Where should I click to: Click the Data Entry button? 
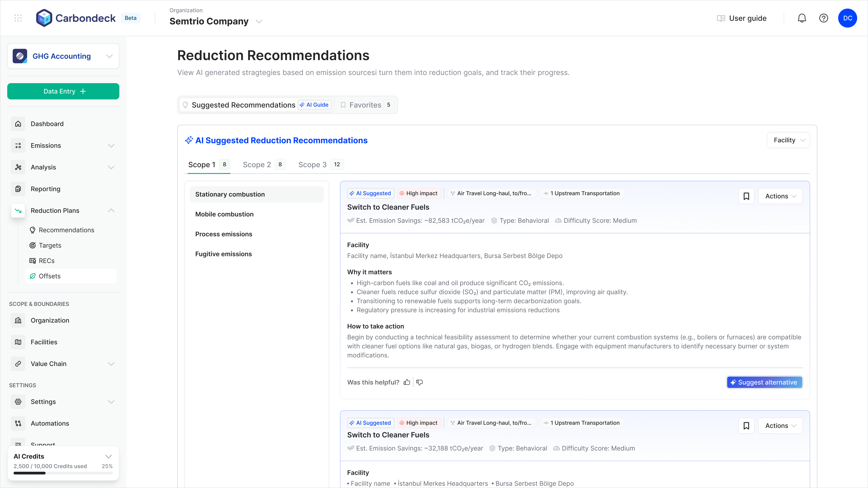click(x=63, y=91)
